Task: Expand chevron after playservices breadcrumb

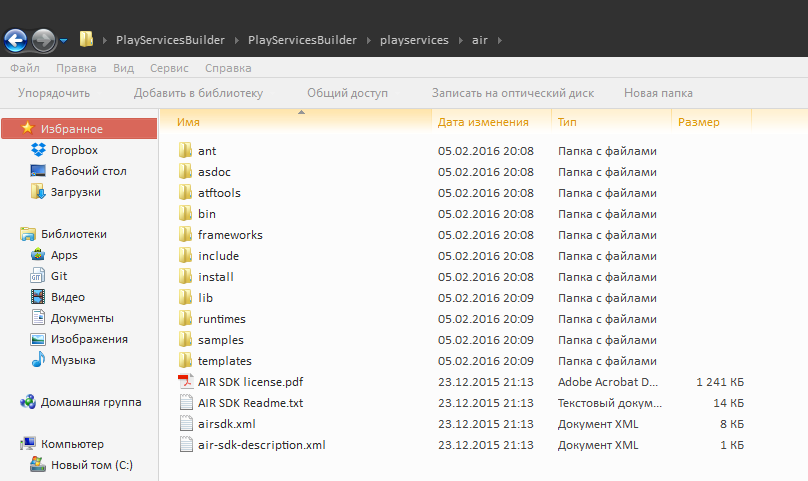Action: tap(461, 40)
